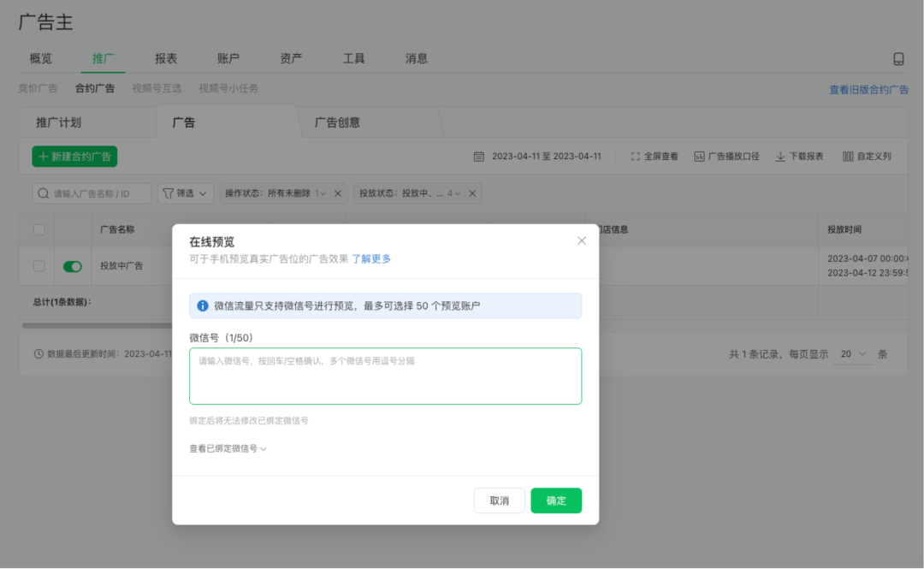The height and width of the screenshot is (569, 924).
Task: Click the 绑定后将无法修改已绑定微信号 hint
Action: (x=249, y=421)
